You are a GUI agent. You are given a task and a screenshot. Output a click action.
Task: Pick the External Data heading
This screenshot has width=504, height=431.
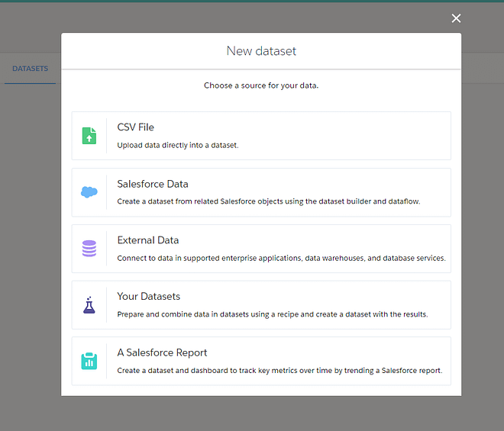pos(148,240)
